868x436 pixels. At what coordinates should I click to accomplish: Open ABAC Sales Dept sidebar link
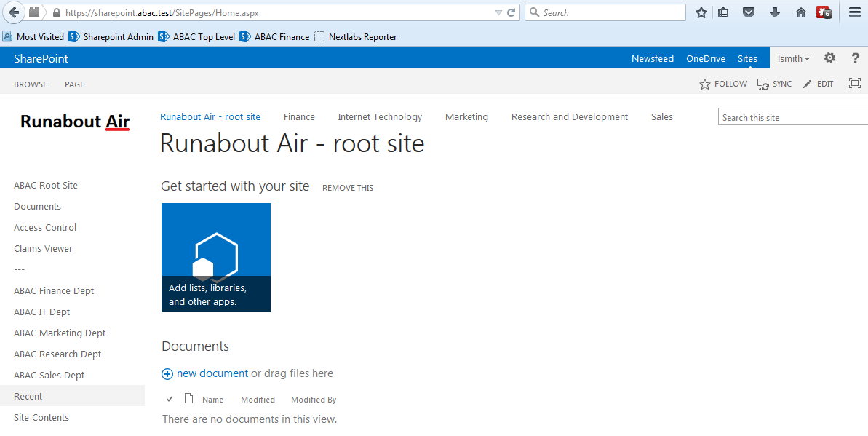pos(49,375)
